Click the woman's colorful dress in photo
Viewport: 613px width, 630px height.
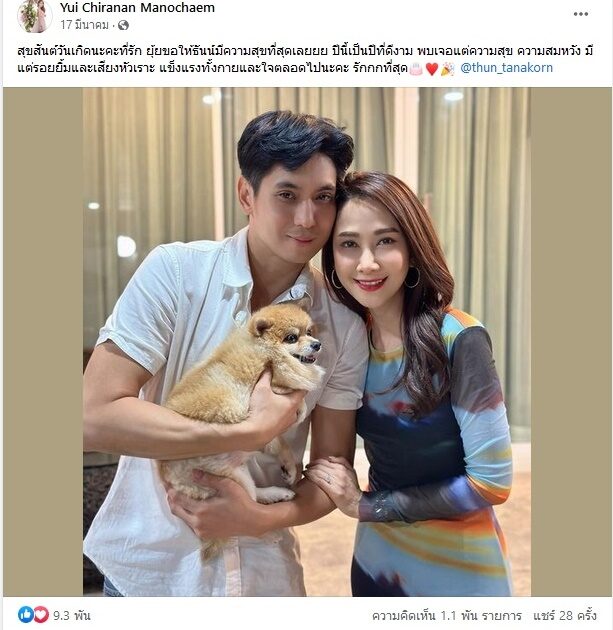click(x=434, y=462)
